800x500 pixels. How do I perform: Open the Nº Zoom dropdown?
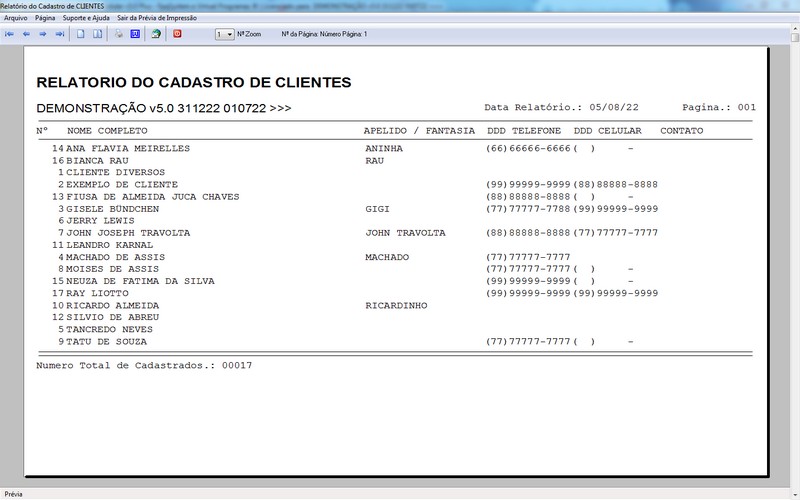224,34
